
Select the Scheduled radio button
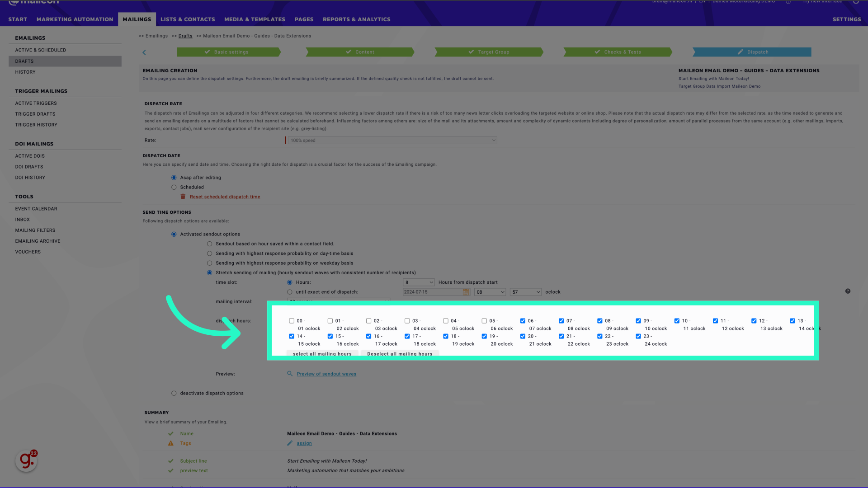coord(174,187)
